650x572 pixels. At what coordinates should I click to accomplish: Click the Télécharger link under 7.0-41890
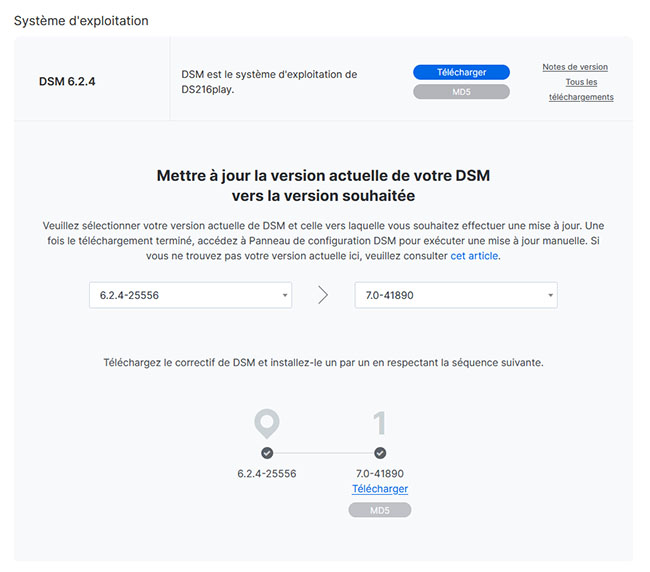click(x=380, y=489)
